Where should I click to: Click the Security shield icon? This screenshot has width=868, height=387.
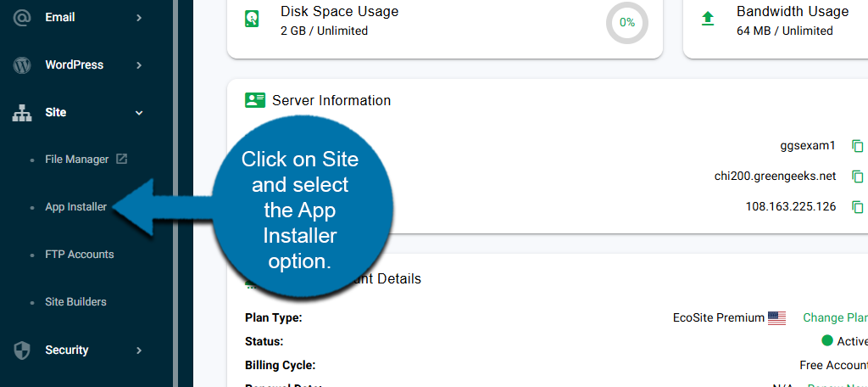click(x=21, y=351)
